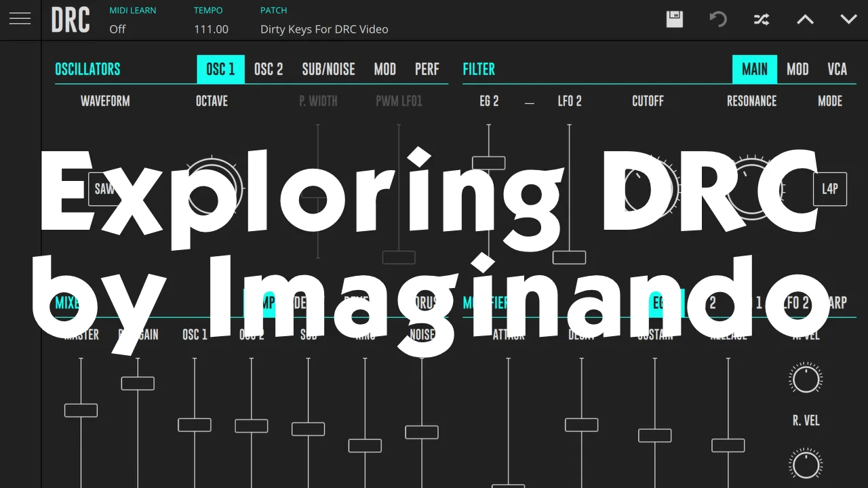Viewport: 868px width, 488px height.
Task: Toggle MIDI Learn Off value
Action: tap(117, 29)
